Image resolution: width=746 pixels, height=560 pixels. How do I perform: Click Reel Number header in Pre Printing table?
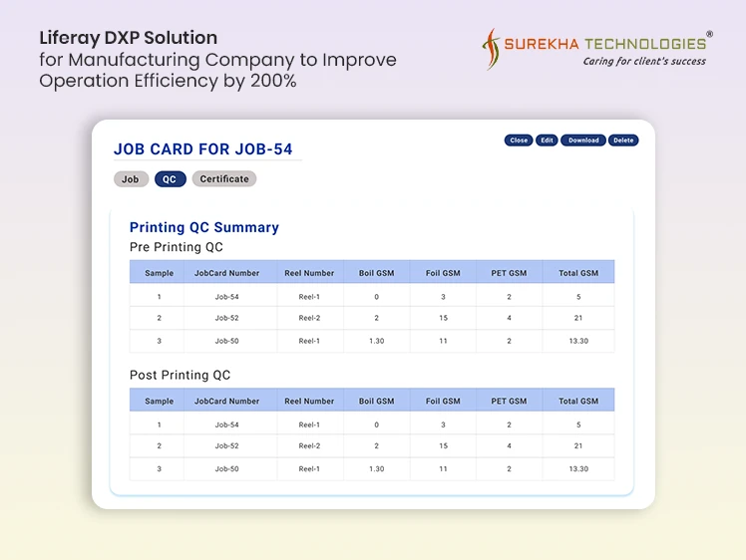pos(309,273)
